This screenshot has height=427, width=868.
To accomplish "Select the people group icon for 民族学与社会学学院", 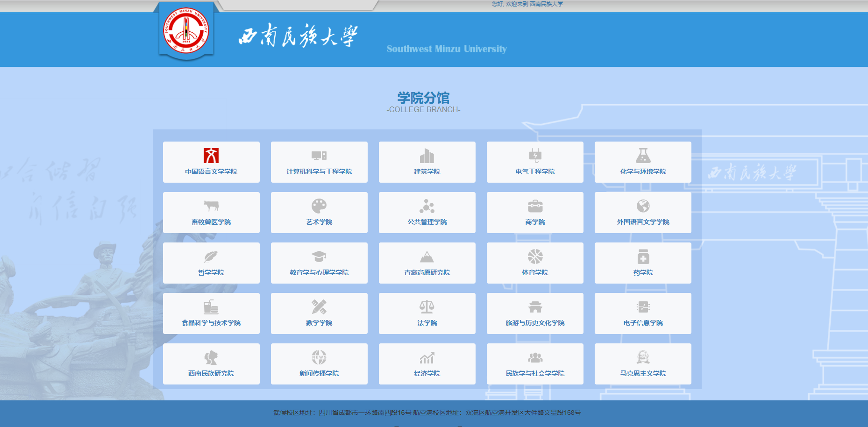I will click(535, 357).
